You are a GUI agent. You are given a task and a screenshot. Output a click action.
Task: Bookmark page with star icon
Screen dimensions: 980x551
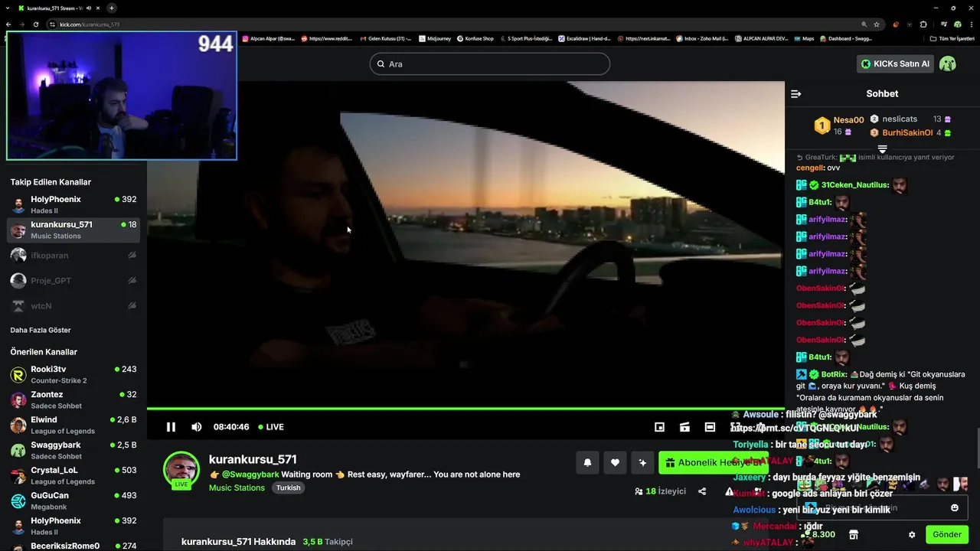click(x=877, y=24)
